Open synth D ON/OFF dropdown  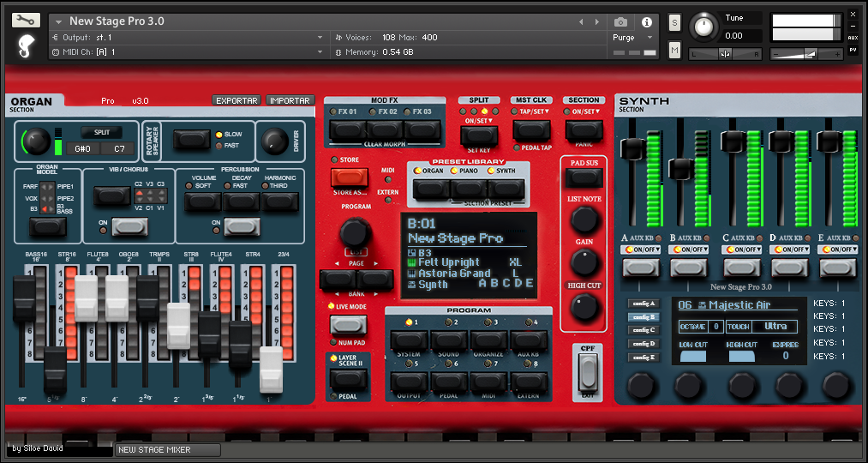[790, 250]
